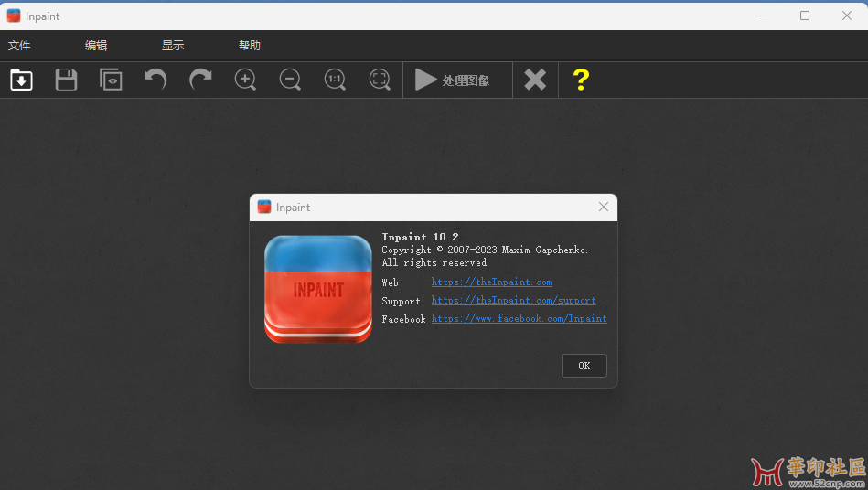Click the Save floppy disk icon
868x490 pixels.
[66, 80]
